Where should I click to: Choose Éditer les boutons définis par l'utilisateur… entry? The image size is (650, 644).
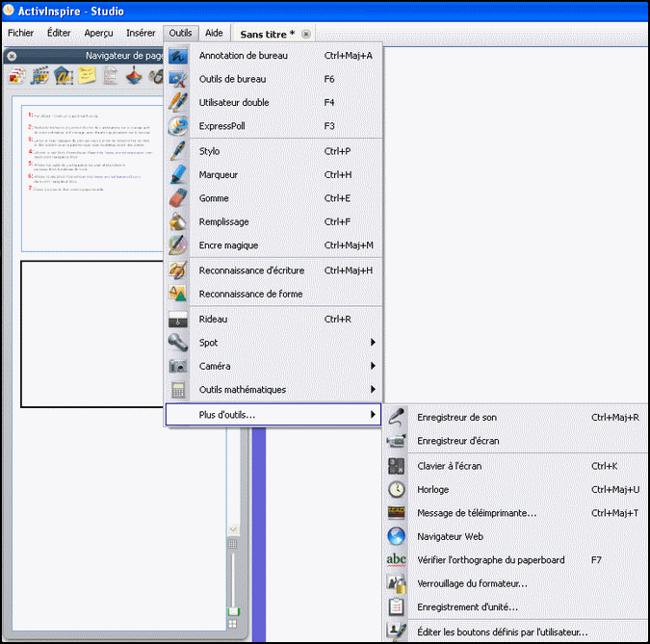[x=516, y=632]
